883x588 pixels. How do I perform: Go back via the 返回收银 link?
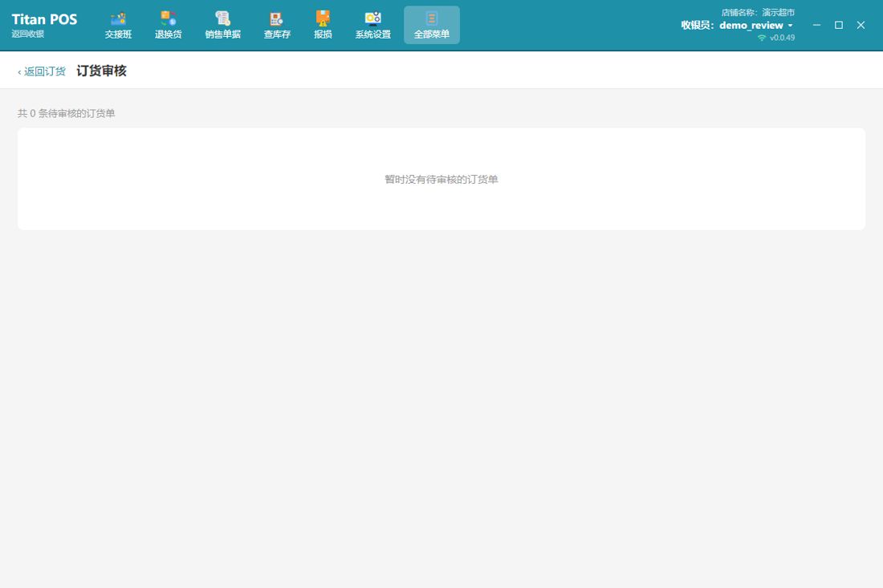[27, 34]
